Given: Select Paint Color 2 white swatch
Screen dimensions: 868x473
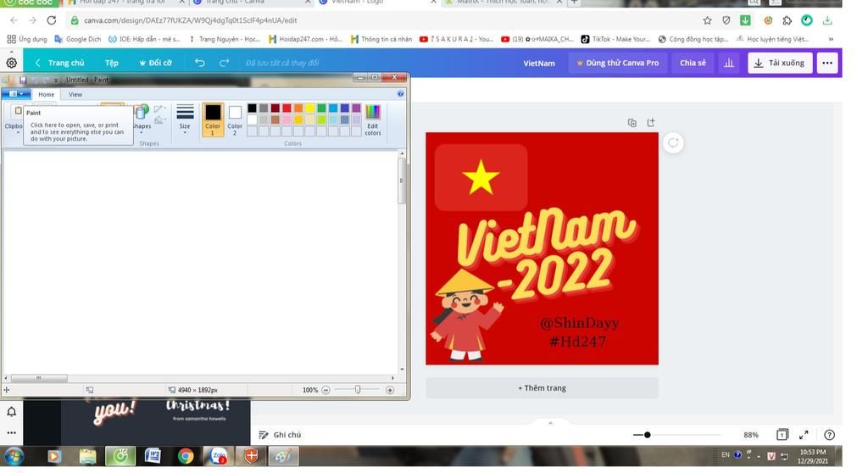Looking at the screenshot, I should point(235,119).
